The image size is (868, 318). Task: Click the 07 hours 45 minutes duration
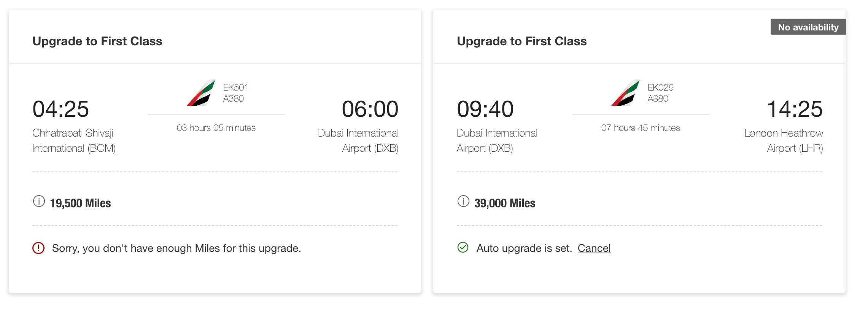(641, 128)
